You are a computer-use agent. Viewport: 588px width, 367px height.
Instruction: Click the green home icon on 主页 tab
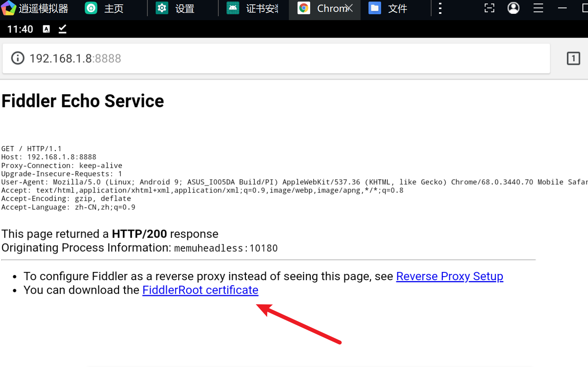91,8
